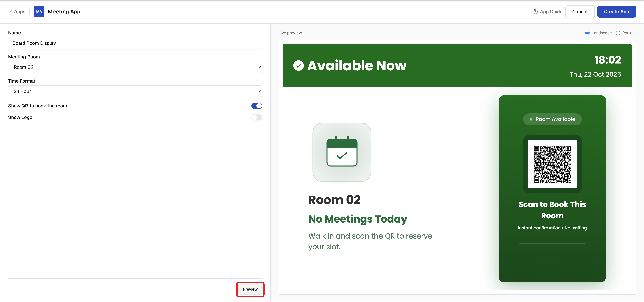Click the back chevron next to Apps

pyautogui.click(x=11, y=12)
